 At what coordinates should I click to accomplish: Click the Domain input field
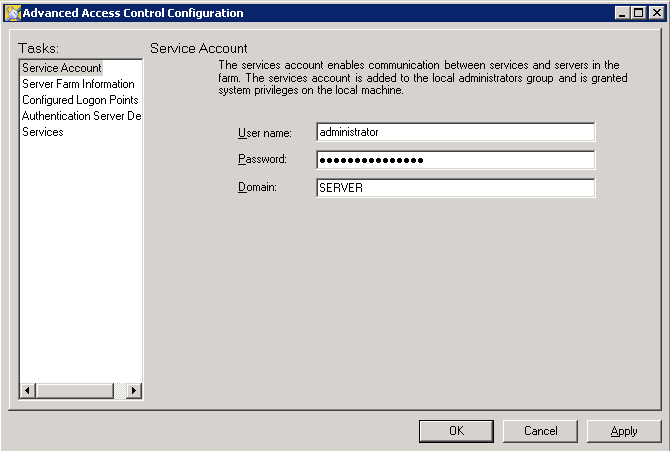pos(455,188)
